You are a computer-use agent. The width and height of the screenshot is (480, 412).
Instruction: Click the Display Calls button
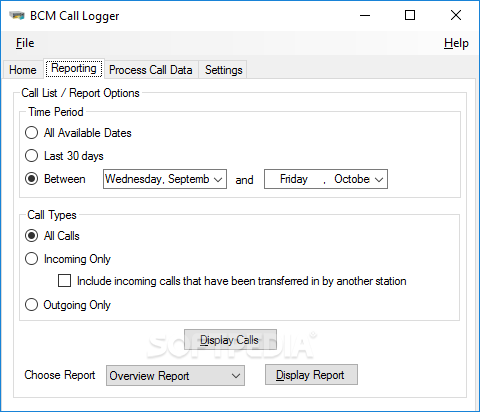click(x=230, y=340)
